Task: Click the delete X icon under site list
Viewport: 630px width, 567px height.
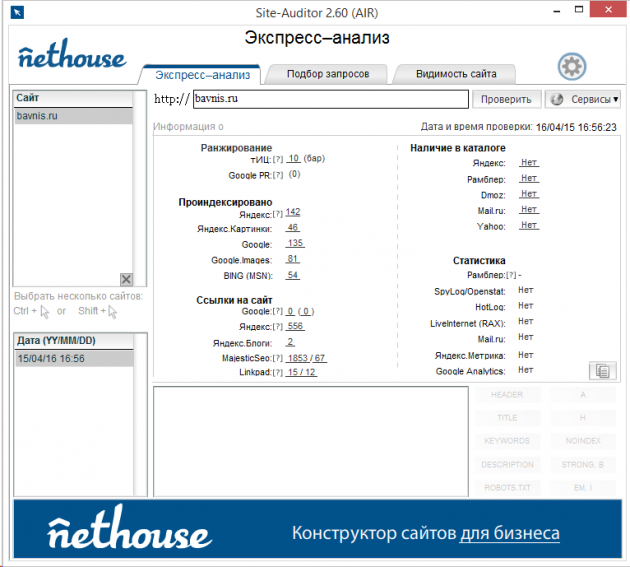Action: point(126,279)
